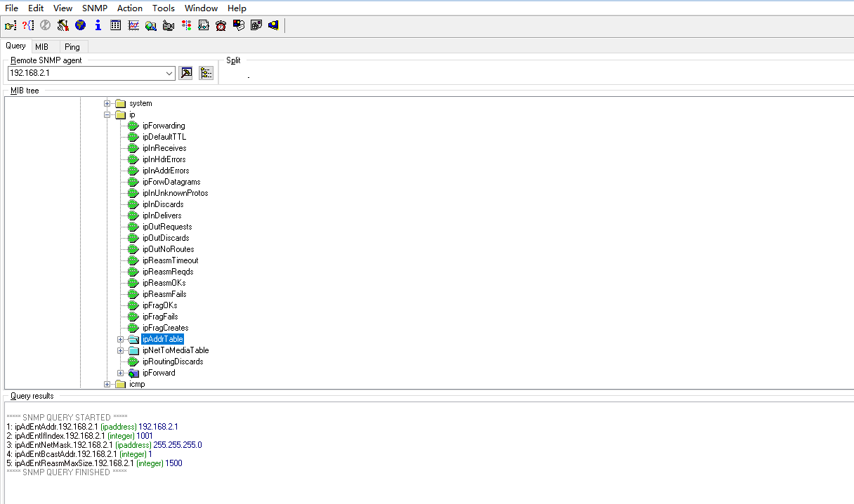Viewport: 854px width, 504px height.
Task: Click the alarm clock toolbar icon
Action: pos(221,25)
